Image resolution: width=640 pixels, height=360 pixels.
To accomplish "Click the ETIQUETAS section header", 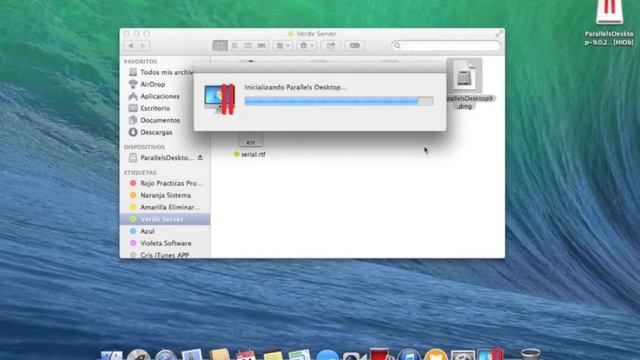I will pyautogui.click(x=140, y=173).
